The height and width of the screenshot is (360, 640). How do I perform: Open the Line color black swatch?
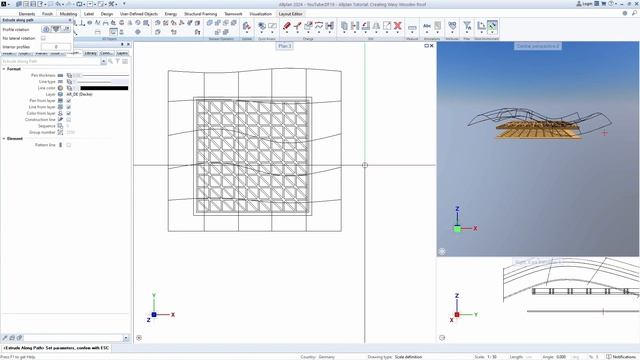(x=104, y=88)
